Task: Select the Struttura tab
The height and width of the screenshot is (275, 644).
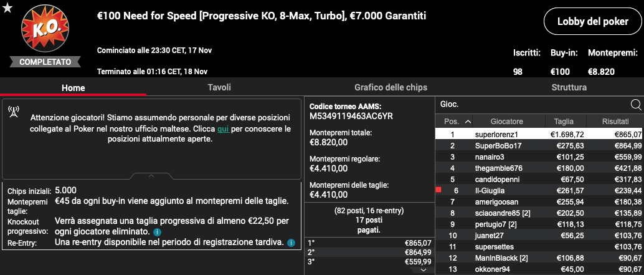Action: (569, 87)
